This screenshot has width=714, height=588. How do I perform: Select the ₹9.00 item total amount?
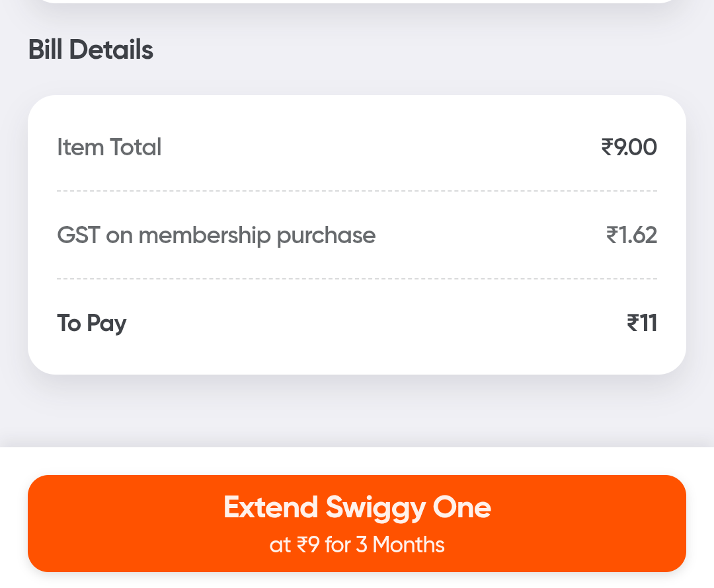tap(629, 147)
